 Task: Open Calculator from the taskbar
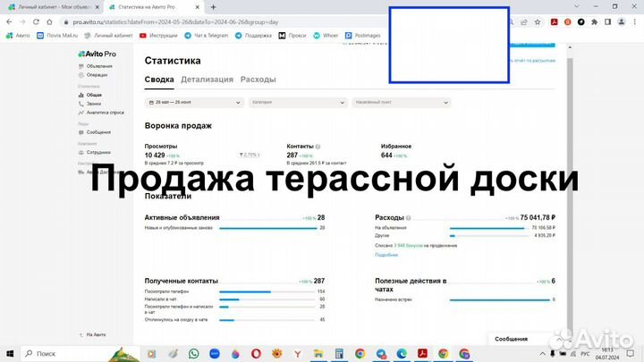coord(339,353)
